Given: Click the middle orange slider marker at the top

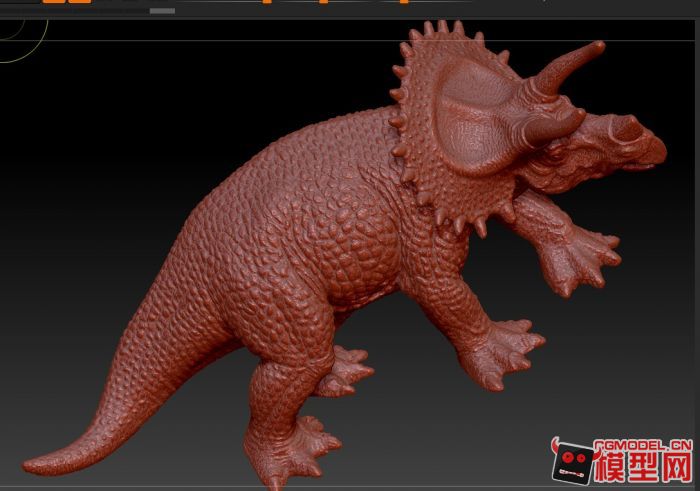Looking at the screenshot, I should tap(323, 2).
